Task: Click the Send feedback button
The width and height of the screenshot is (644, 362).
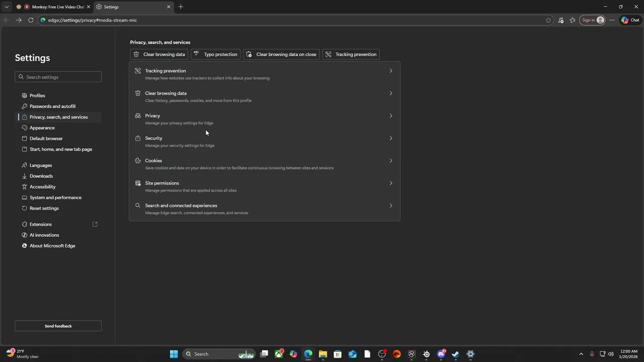Action: 58,326
